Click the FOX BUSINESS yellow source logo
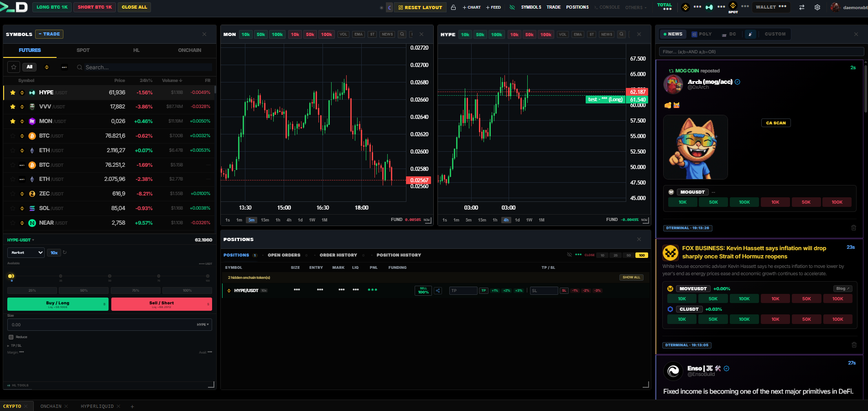Screen dimensions: 868x411 pos(670,252)
